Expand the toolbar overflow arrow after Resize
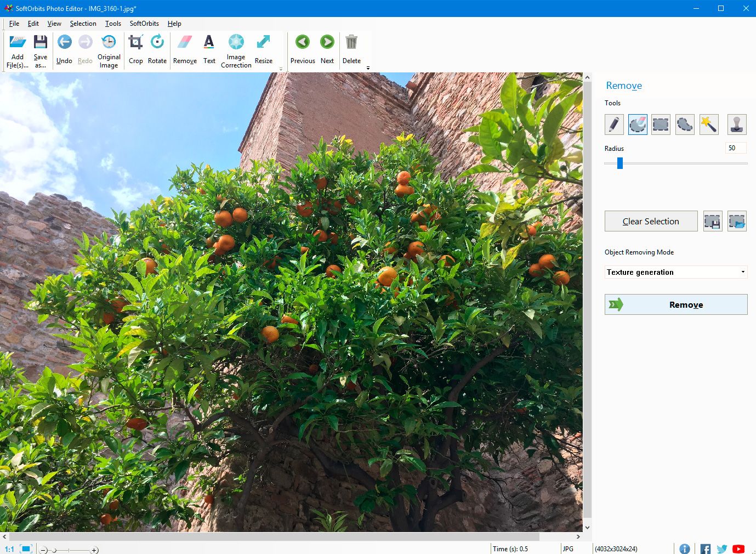Viewport: 756px width, 554px height. click(281, 69)
